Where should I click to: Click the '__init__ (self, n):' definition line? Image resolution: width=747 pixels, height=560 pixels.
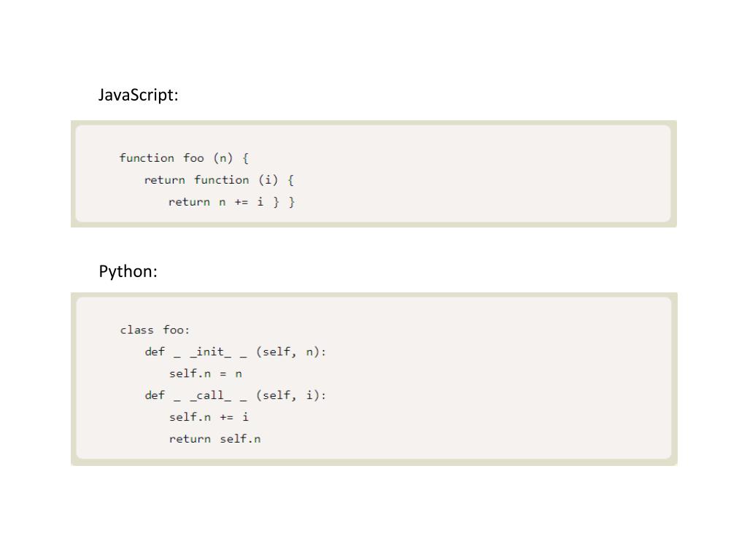(236, 352)
